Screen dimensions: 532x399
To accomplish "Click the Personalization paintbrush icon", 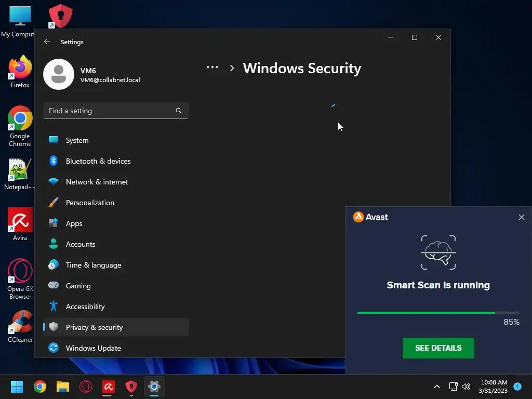I will point(54,202).
